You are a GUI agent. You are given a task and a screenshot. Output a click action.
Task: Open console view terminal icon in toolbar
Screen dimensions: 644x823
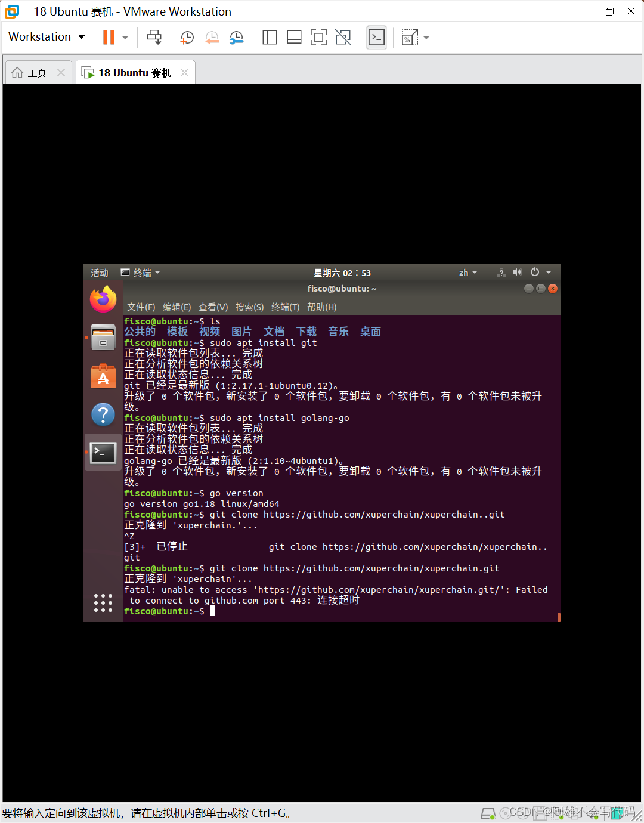click(376, 38)
